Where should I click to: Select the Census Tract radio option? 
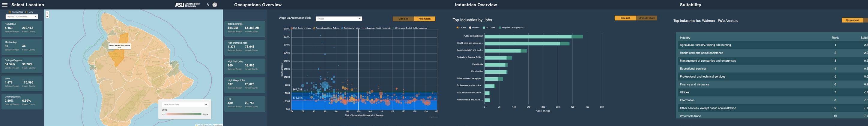[x=10, y=12]
